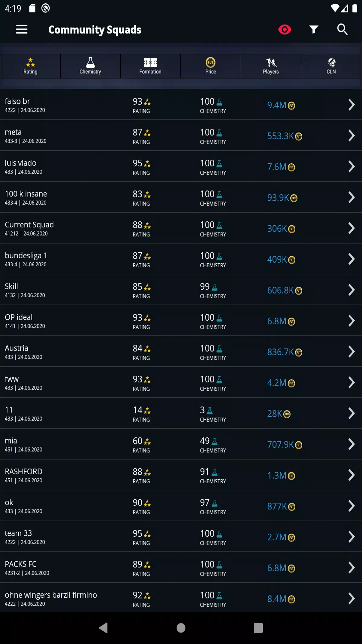
Task: Open the hamburger navigation menu
Action: point(22,30)
